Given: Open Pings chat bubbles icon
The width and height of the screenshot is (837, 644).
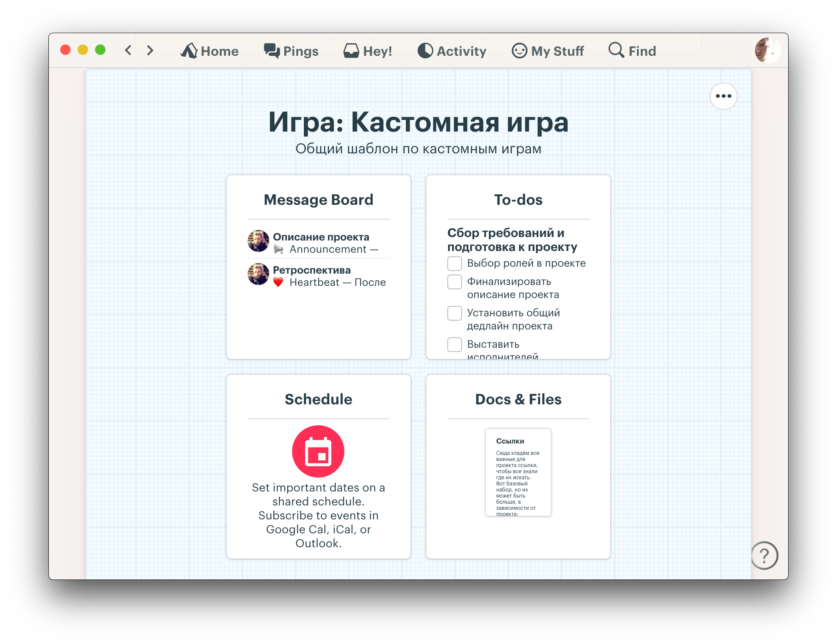Looking at the screenshot, I should (272, 51).
